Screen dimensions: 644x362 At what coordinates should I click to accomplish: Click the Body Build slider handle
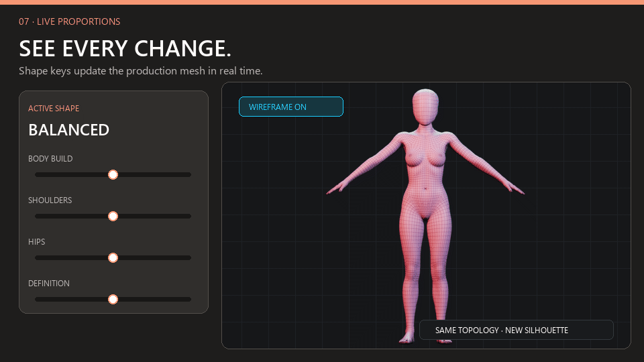tap(113, 175)
